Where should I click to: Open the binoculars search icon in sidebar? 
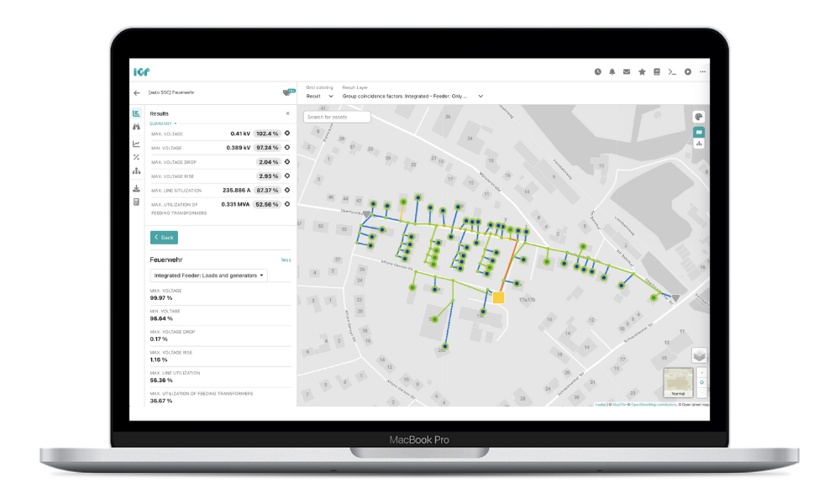tap(136, 127)
